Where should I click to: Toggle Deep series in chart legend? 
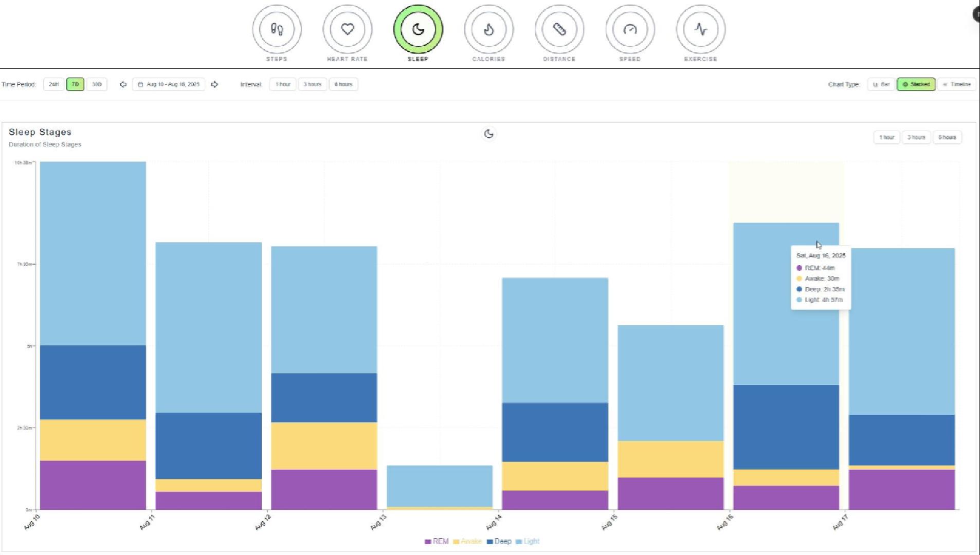[499, 541]
